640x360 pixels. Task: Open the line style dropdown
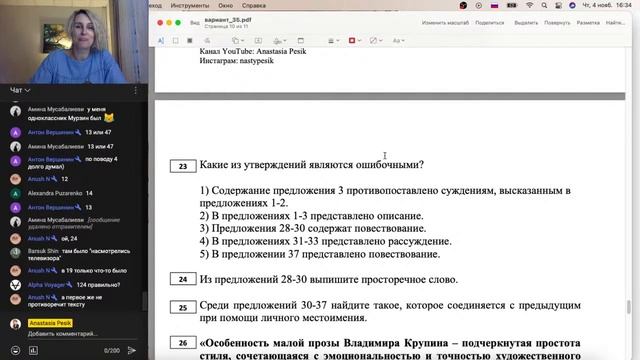[x=334, y=40]
